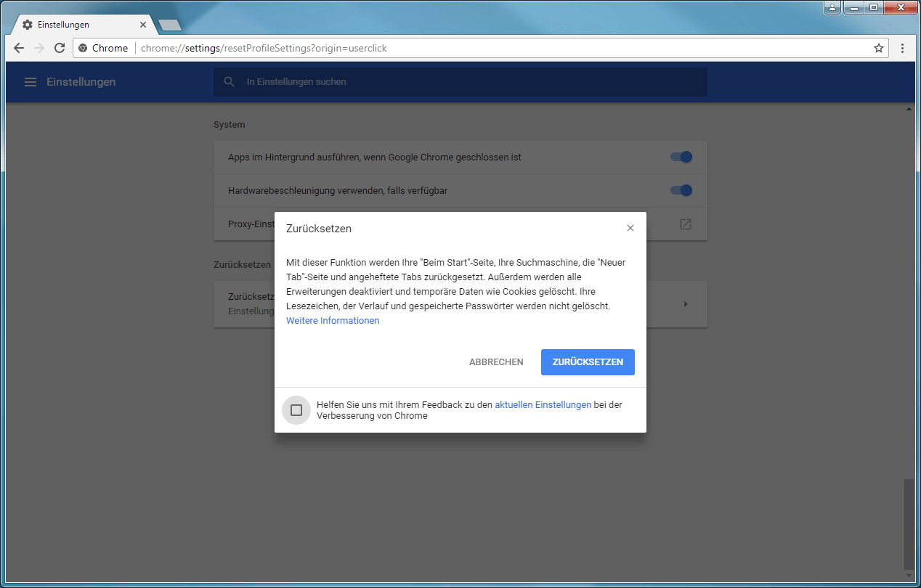The image size is (921, 588).
Task: Bookmark this page with the star icon
Action: click(879, 48)
